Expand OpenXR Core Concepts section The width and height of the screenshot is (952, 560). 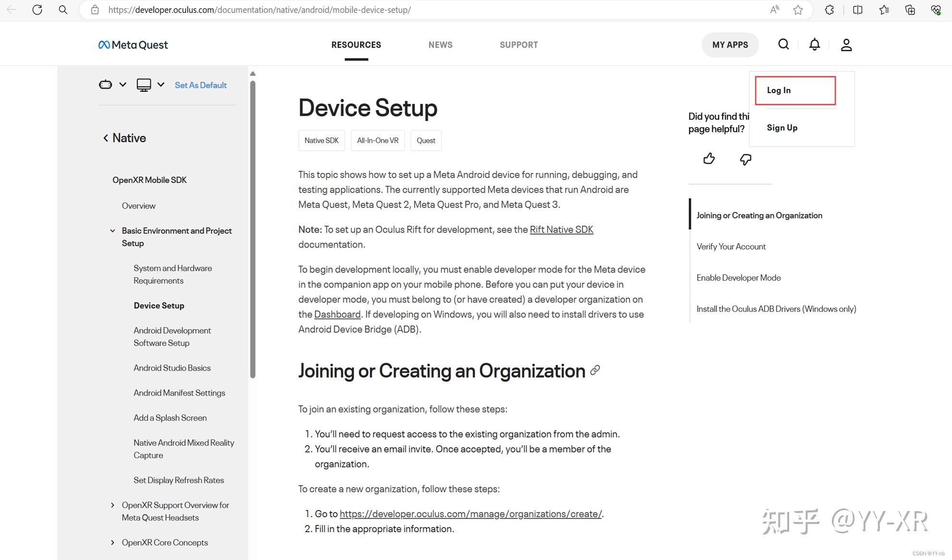tap(112, 543)
